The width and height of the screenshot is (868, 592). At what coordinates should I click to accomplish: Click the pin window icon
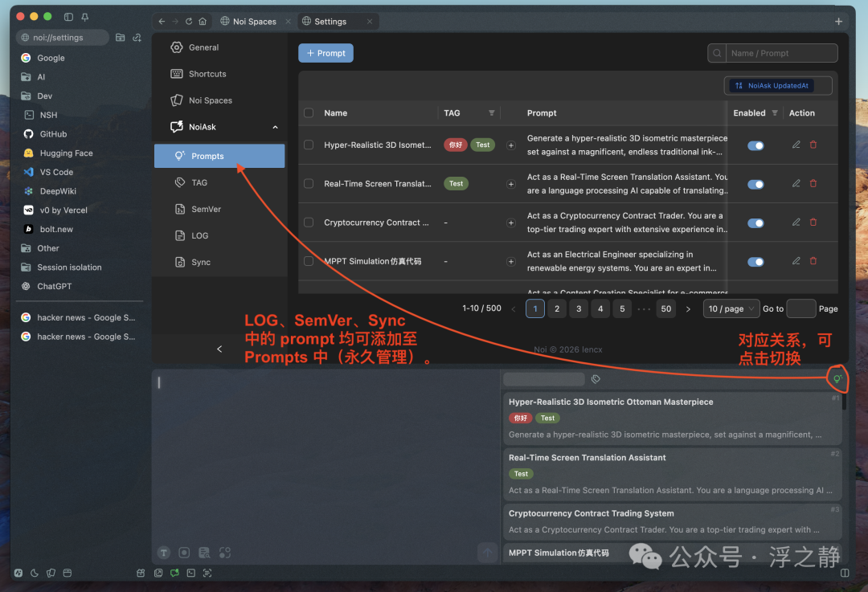84,17
